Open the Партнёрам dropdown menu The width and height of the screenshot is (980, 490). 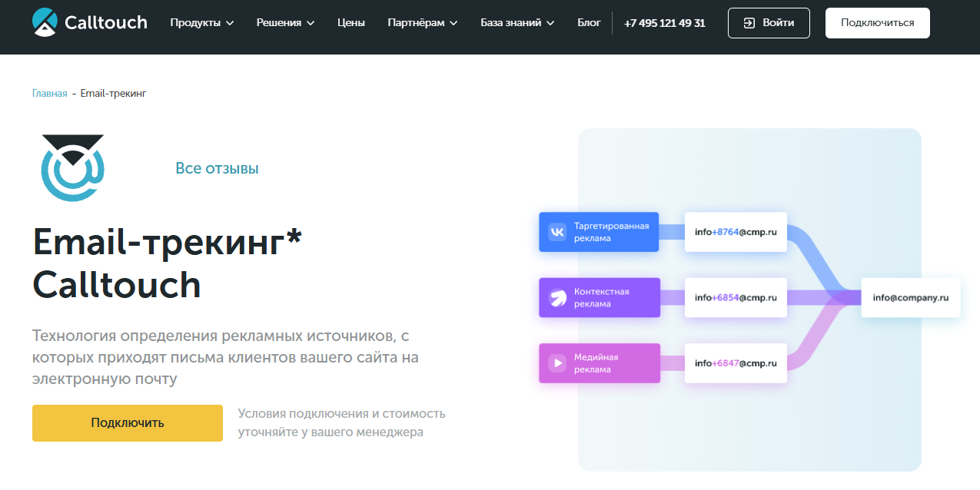pyautogui.click(x=423, y=23)
